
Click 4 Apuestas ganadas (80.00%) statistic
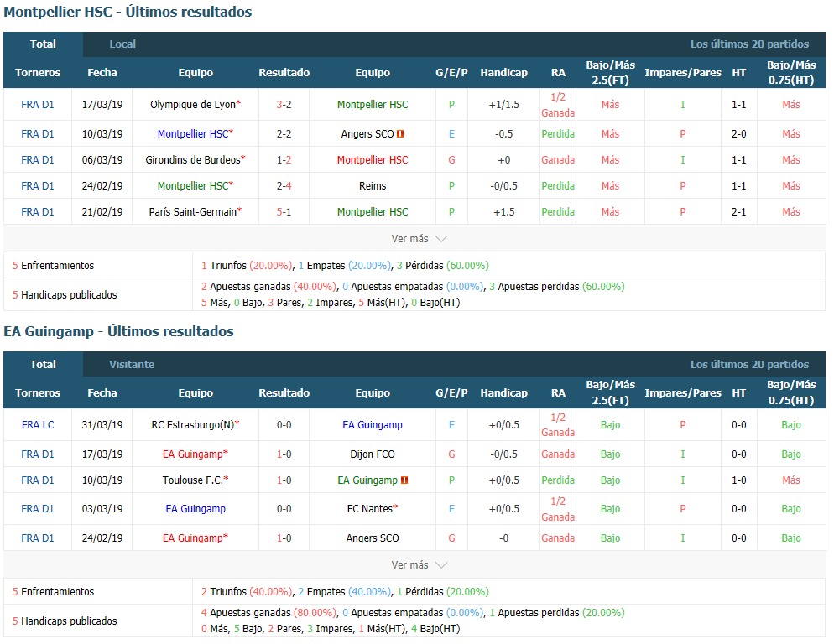pos(269,613)
